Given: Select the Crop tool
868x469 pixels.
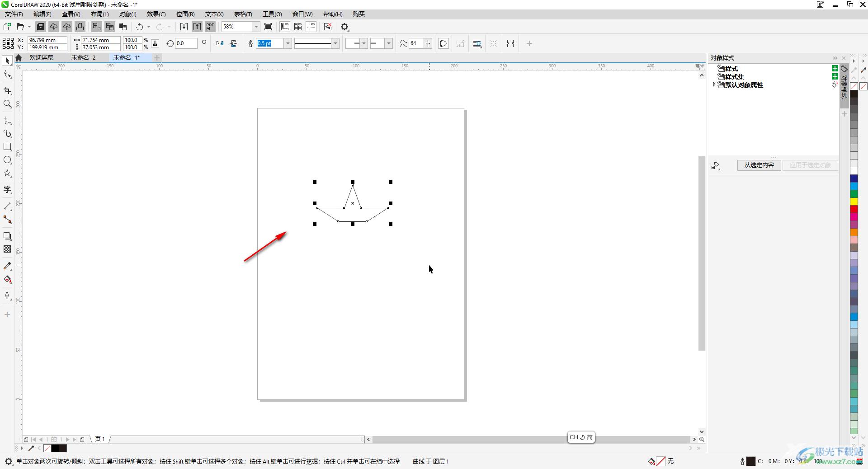Looking at the screenshot, I should tap(7, 91).
